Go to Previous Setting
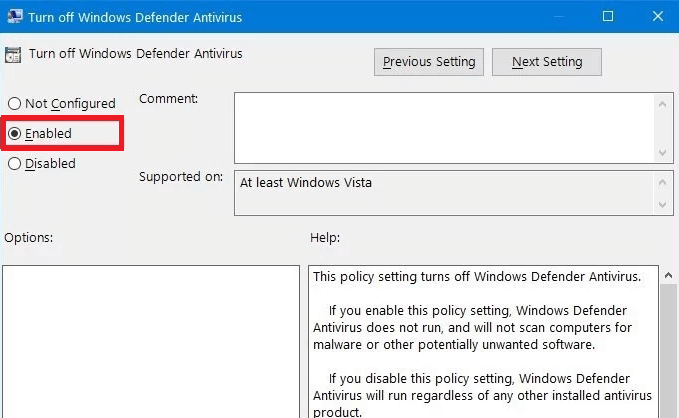The width and height of the screenshot is (679, 418). [429, 62]
